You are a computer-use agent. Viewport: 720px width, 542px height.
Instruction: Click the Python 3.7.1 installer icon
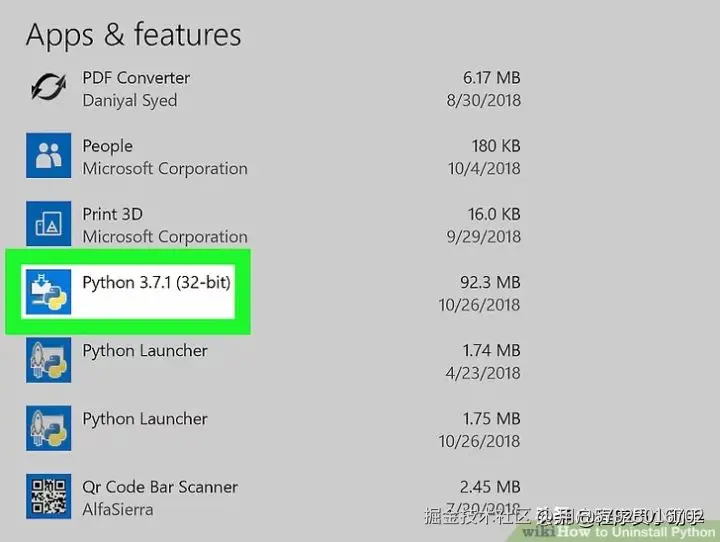[48, 292]
